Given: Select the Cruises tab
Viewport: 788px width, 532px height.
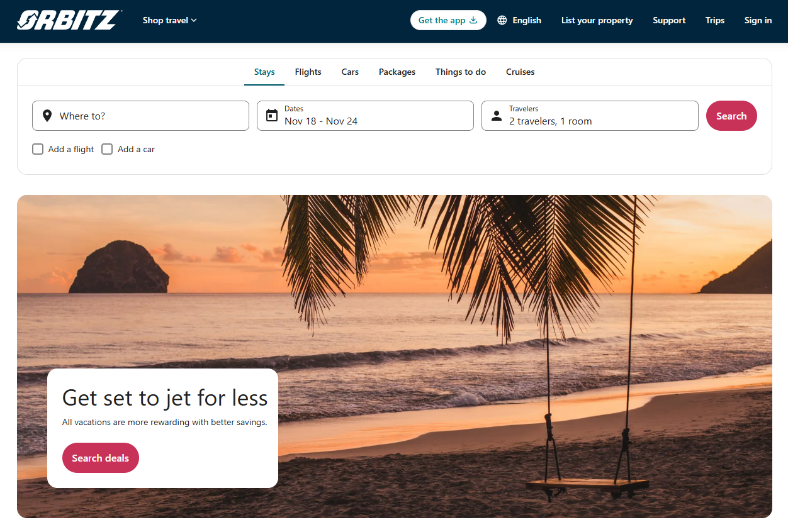Looking at the screenshot, I should (x=520, y=72).
